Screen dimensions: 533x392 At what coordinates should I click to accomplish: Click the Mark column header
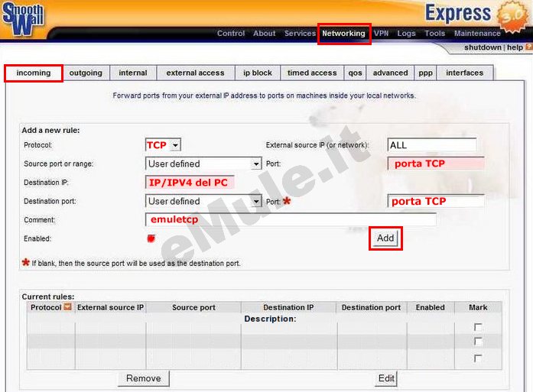(478, 307)
